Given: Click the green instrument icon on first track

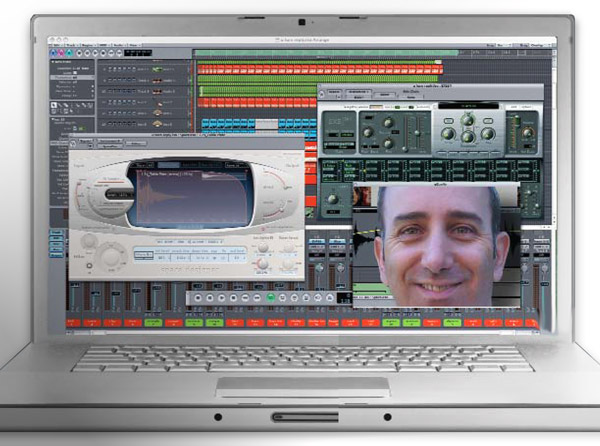Looking at the screenshot, I should coord(157,69).
